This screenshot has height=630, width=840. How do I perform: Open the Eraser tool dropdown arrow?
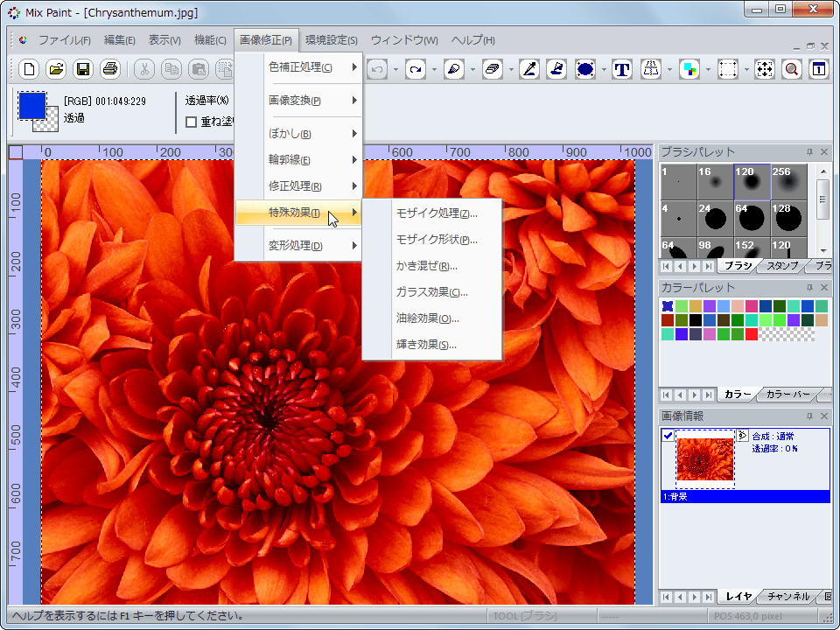click(510, 70)
